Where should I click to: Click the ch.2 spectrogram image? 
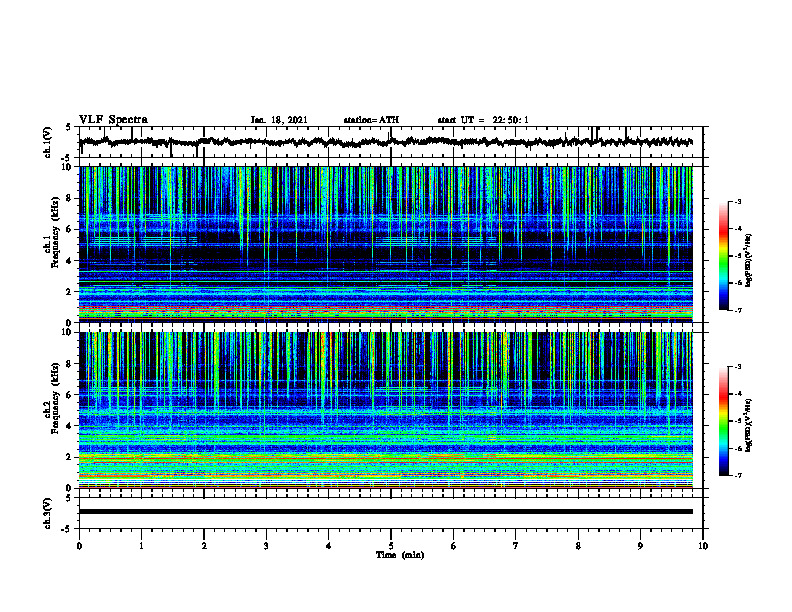coord(386,410)
